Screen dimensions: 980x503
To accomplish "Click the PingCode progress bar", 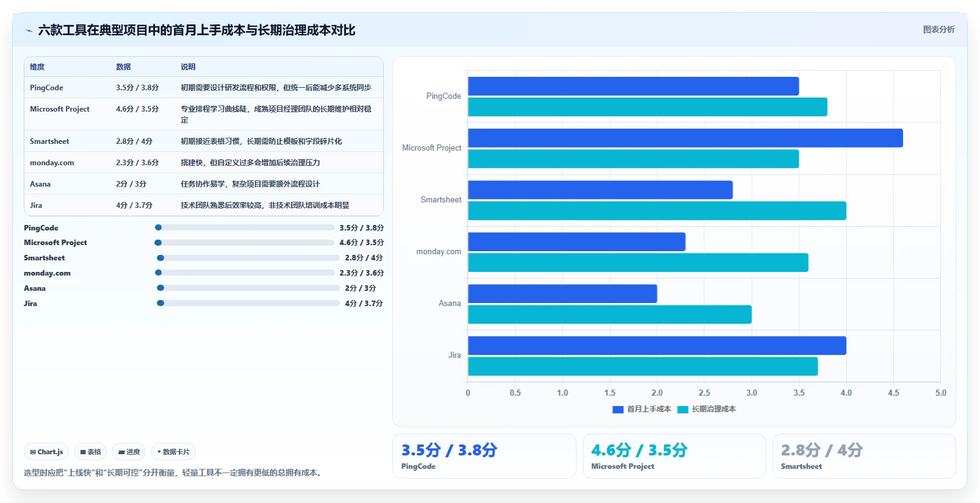I will tap(245, 227).
